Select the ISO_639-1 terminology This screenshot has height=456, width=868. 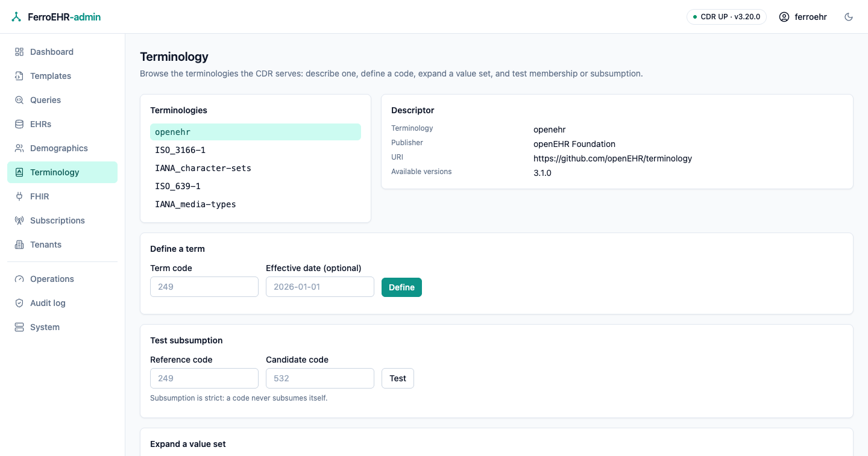[256, 186]
